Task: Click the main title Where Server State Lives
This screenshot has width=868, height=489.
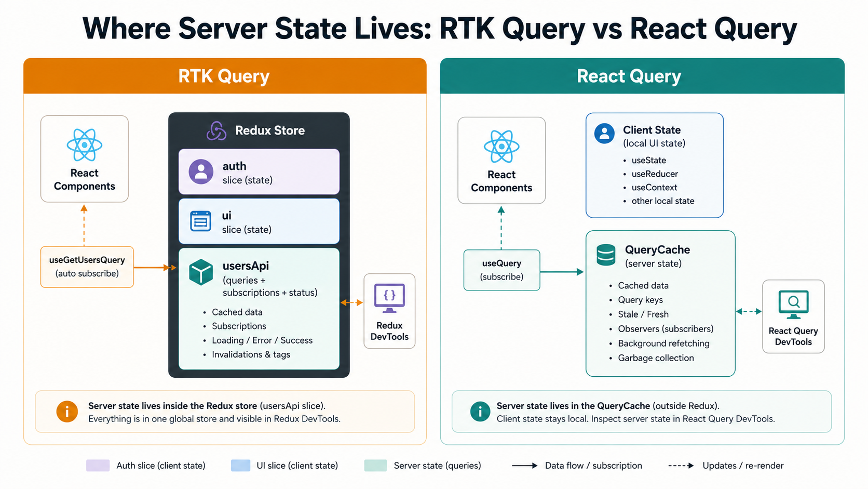Action: [x=439, y=29]
